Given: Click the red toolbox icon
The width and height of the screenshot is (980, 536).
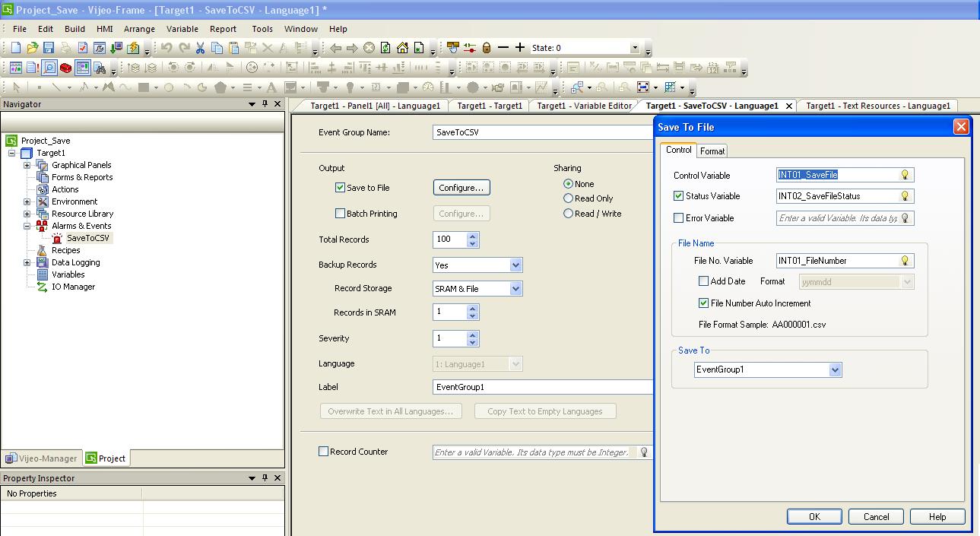Looking at the screenshot, I should 66,68.
